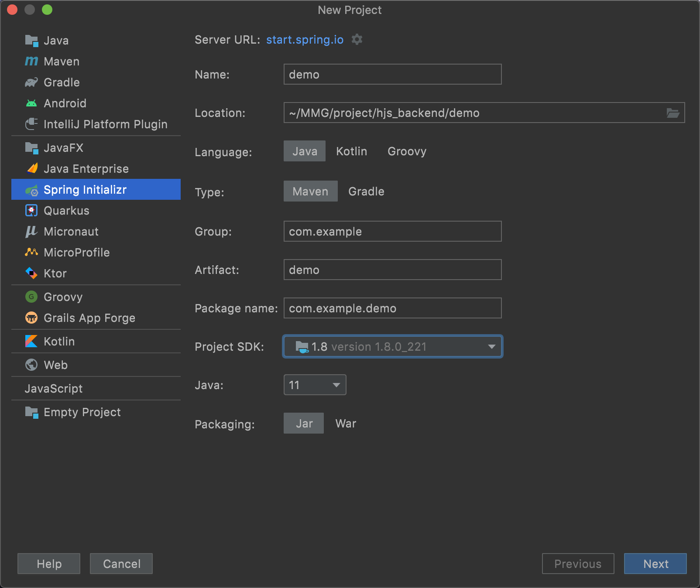Click the Kotlin logo icon

31,341
